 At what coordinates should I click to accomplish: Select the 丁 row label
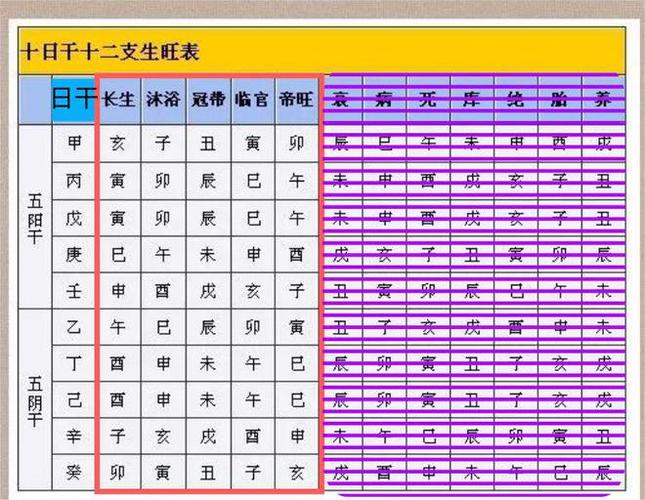[74, 363]
